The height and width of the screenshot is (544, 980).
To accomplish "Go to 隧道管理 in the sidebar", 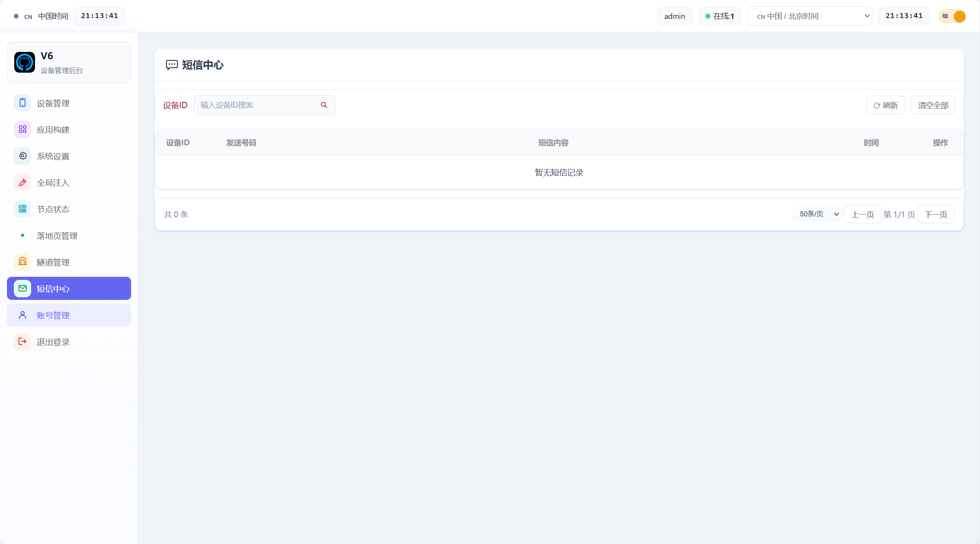I will pos(69,262).
